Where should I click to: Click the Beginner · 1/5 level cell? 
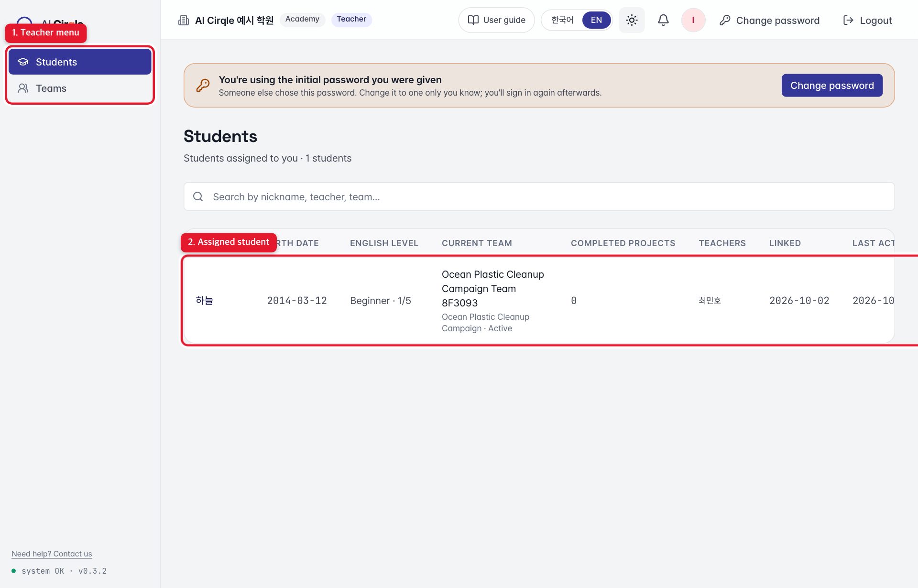[x=381, y=301]
